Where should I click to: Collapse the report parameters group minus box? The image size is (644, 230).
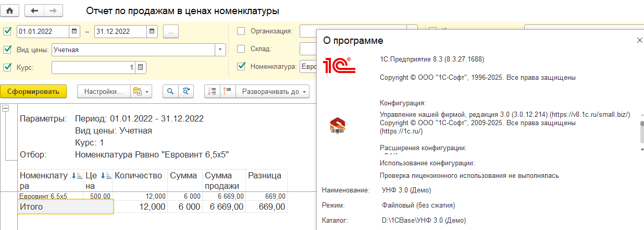[6, 108]
